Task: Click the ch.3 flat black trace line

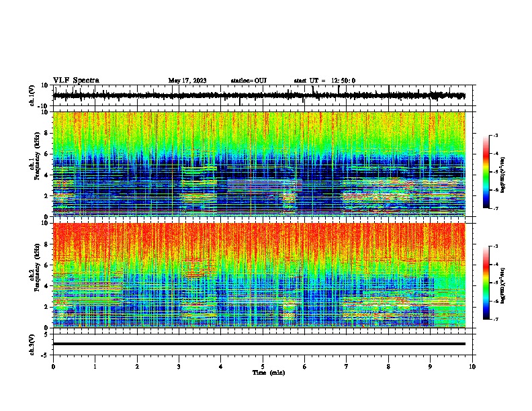Action: (x=259, y=344)
